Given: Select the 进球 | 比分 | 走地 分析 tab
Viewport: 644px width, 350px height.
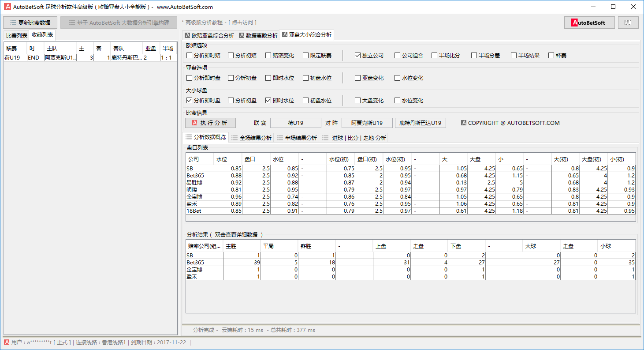Looking at the screenshot, I should tap(354, 138).
